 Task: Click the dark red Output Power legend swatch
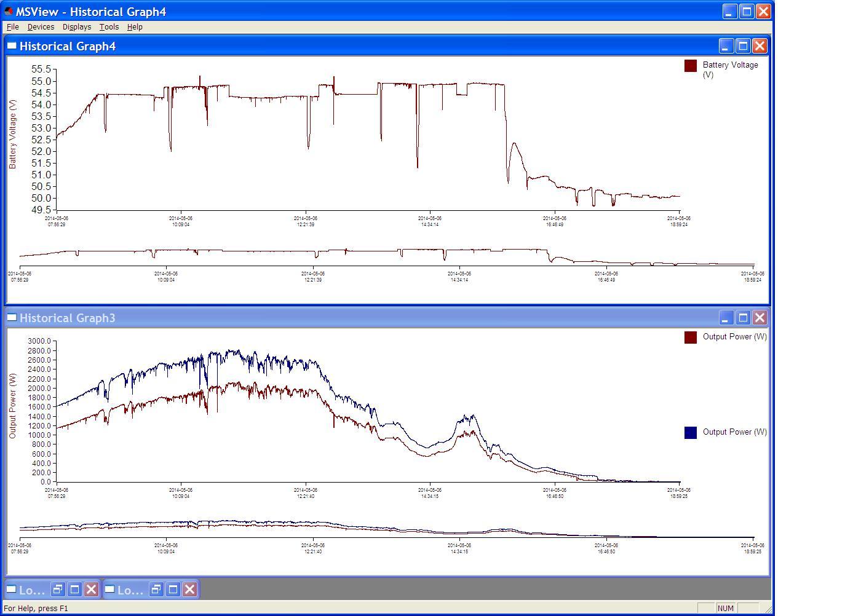[690, 338]
